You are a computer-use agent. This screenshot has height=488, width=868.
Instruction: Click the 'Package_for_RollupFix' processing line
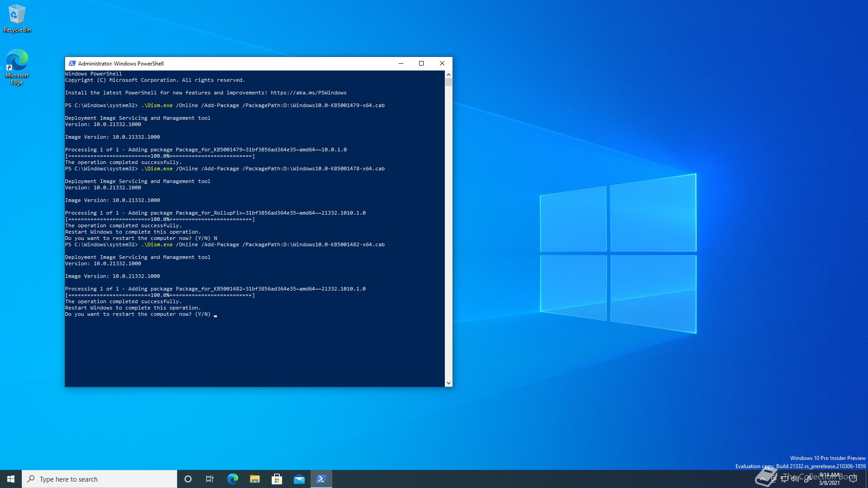pyautogui.click(x=215, y=213)
